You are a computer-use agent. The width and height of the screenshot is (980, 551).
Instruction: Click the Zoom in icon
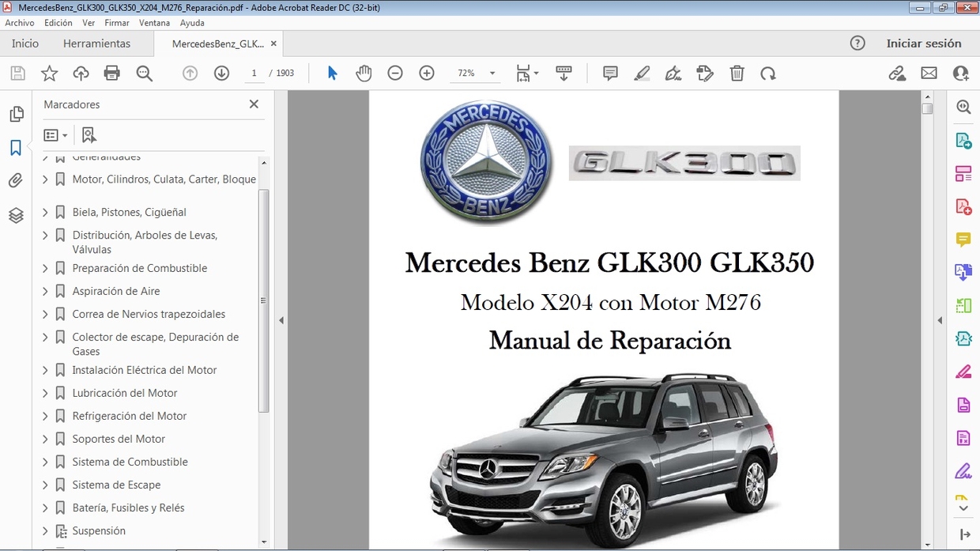[x=426, y=73]
